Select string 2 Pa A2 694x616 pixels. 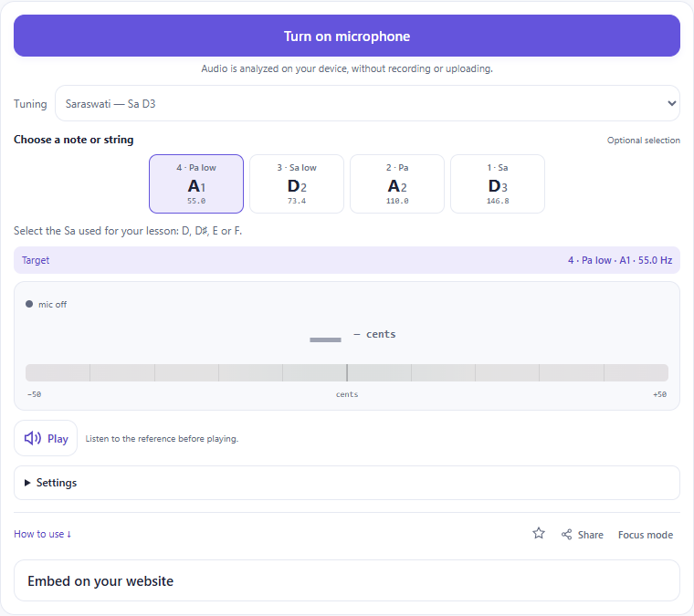[397, 183]
